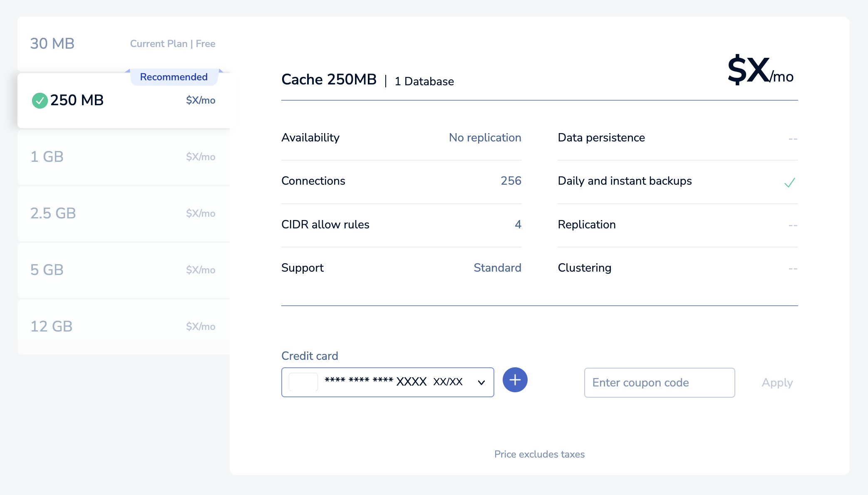Click the credit card logo placeholder

coord(303,382)
